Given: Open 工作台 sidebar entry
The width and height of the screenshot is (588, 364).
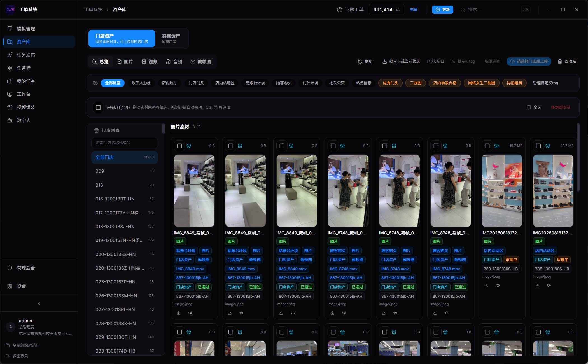Looking at the screenshot, I should [39, 94].
